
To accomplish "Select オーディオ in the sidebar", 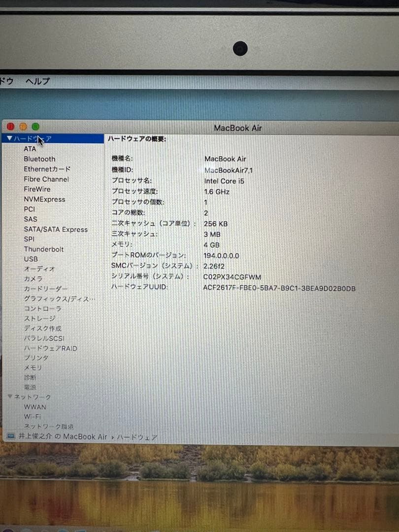I will point(39,269).
